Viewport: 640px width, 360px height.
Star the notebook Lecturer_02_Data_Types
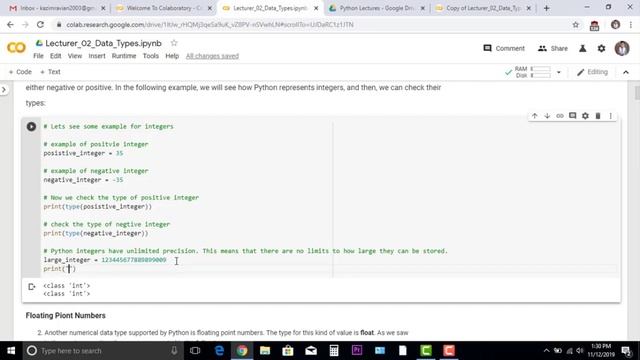click(174, 43)
